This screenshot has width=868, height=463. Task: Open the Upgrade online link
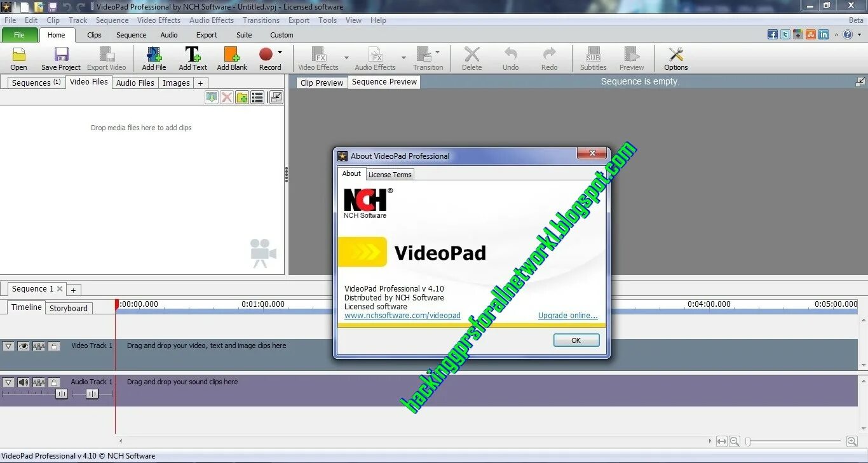coord(568,316)
